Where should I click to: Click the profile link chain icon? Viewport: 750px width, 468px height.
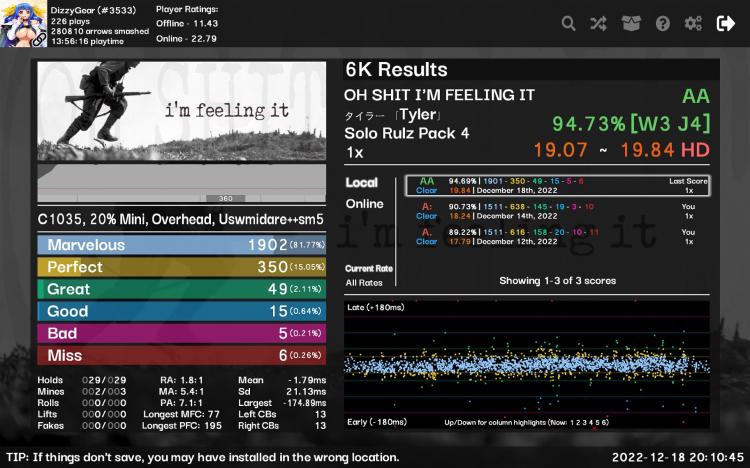tap(39, 39)
